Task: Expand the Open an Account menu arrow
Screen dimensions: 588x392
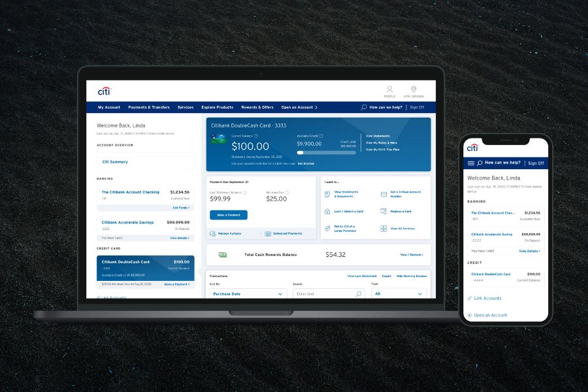Action: point(316,107)
